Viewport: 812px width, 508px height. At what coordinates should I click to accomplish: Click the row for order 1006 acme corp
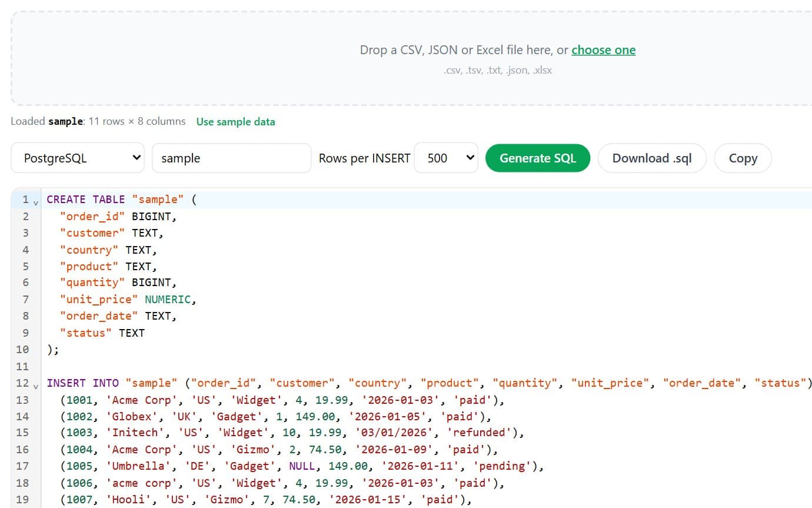pos(282,483)
